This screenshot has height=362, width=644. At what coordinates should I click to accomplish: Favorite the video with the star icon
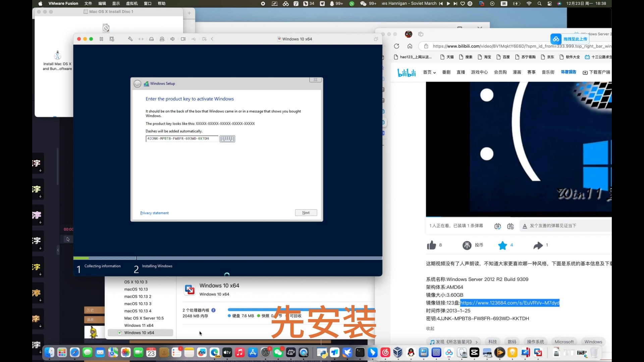coord(502,245)
